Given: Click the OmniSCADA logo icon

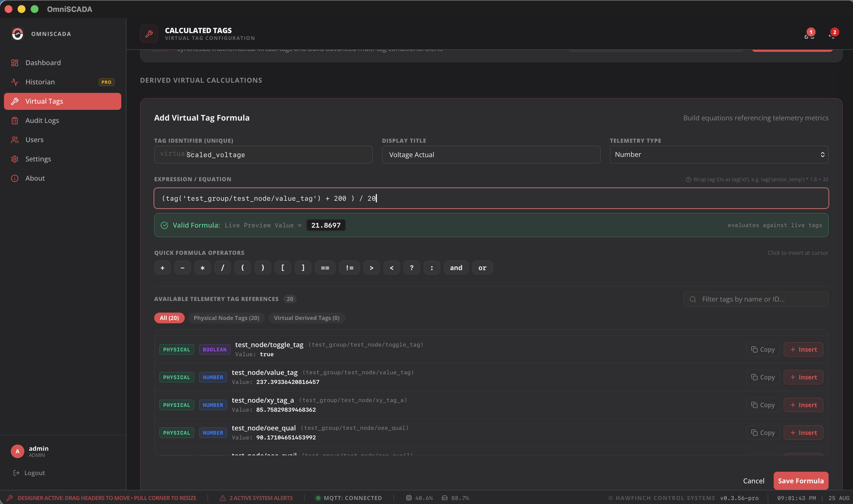Looking at the screenshot, I should click(17, 34).
